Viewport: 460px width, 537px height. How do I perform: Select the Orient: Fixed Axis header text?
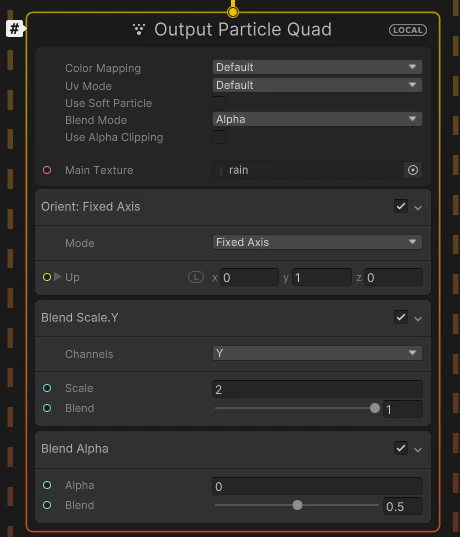click(x=91, y=207)
